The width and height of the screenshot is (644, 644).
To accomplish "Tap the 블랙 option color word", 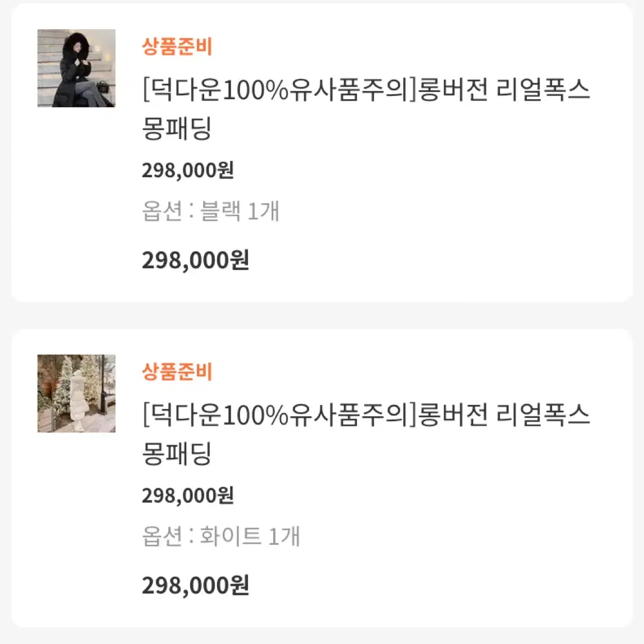I will tap(220, 211).
